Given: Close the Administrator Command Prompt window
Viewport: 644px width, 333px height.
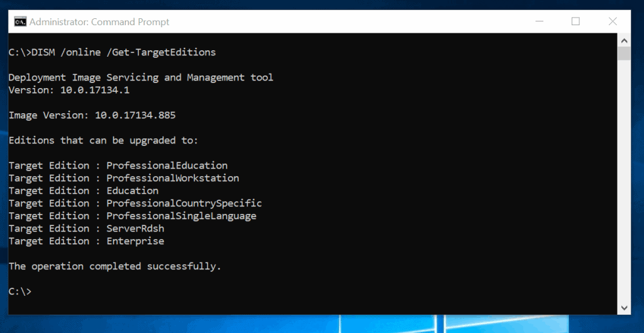Looking at the screenshot, I should [613, 21].
